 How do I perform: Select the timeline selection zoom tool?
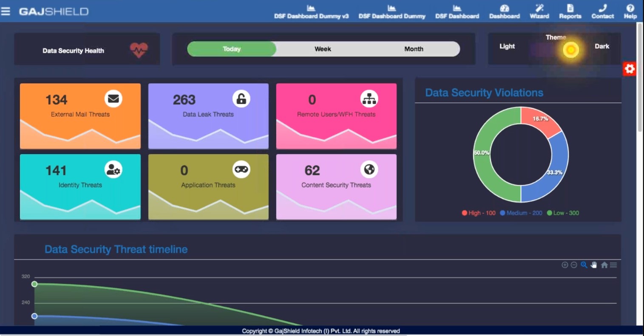click(584, 265)
